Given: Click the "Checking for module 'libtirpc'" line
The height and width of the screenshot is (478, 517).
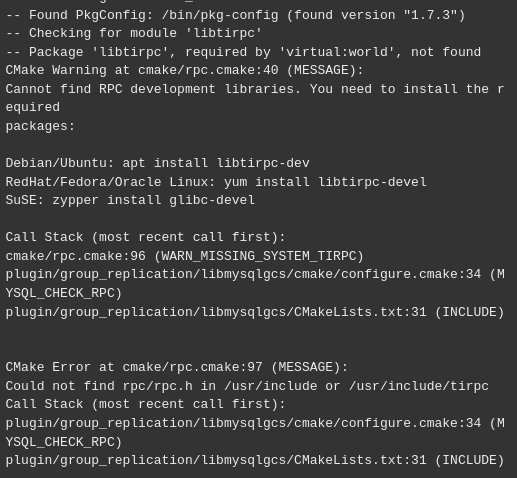Looking at the screenshot, I should click(134, 34).
